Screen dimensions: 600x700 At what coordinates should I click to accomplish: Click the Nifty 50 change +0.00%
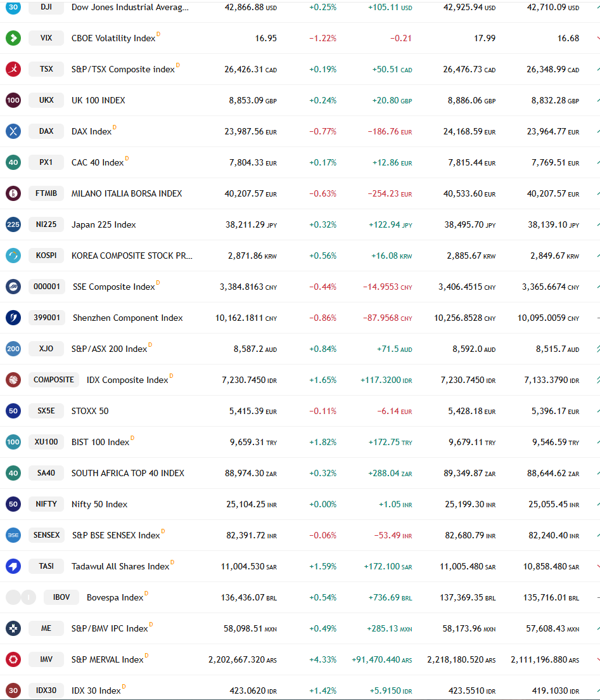tap(322, 505)
